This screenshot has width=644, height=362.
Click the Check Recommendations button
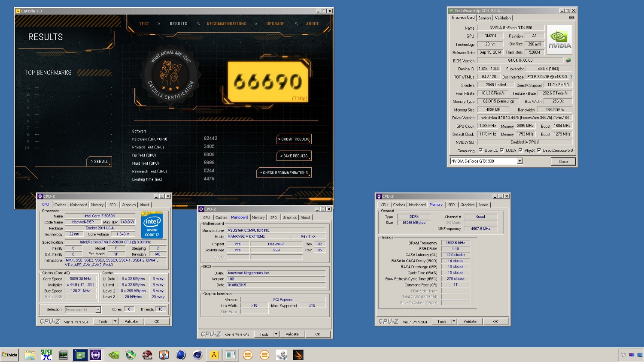pyautogui.click(x=284, y=172)
